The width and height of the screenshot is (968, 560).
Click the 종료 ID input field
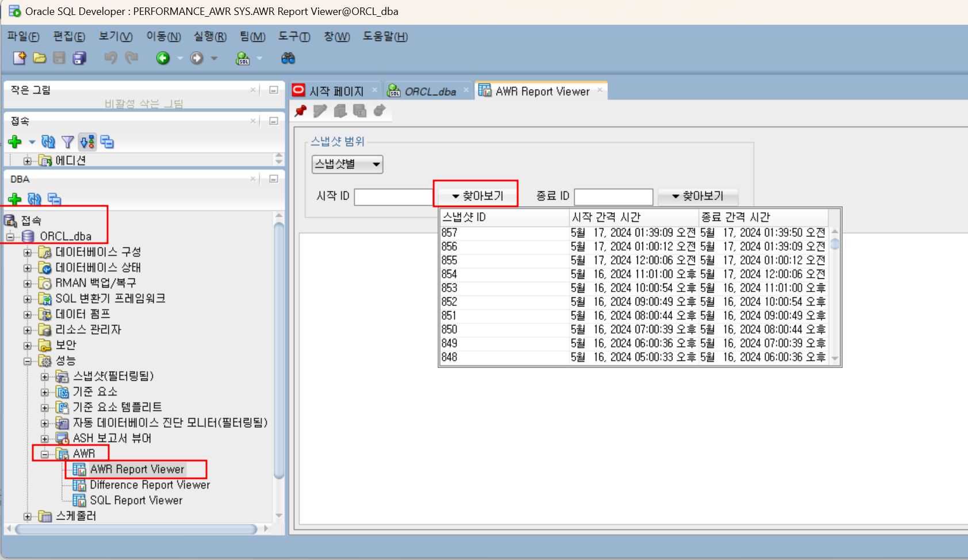coord(613,197)
